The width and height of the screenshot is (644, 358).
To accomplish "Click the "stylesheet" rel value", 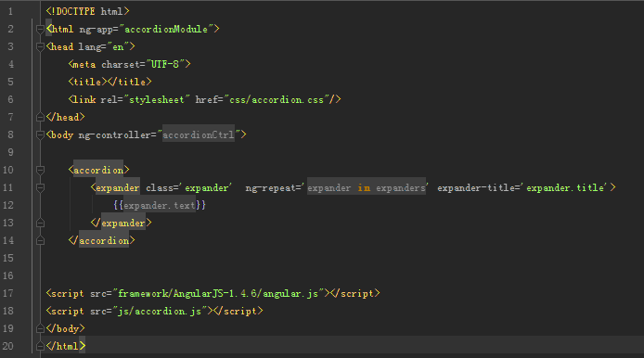I will point(157,100).
